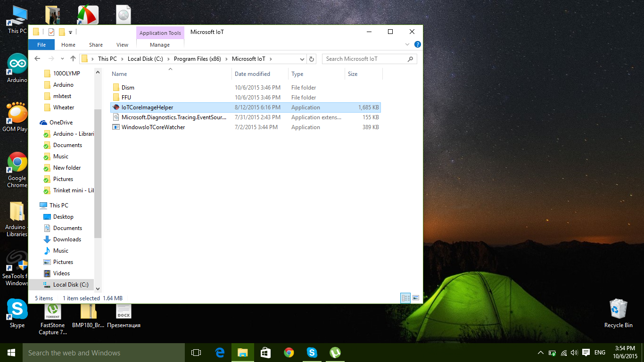Image resolution: width=644 pixels, height=362 pixels.
Task: Start Skype from the taskbar
Action: (312, 352)
